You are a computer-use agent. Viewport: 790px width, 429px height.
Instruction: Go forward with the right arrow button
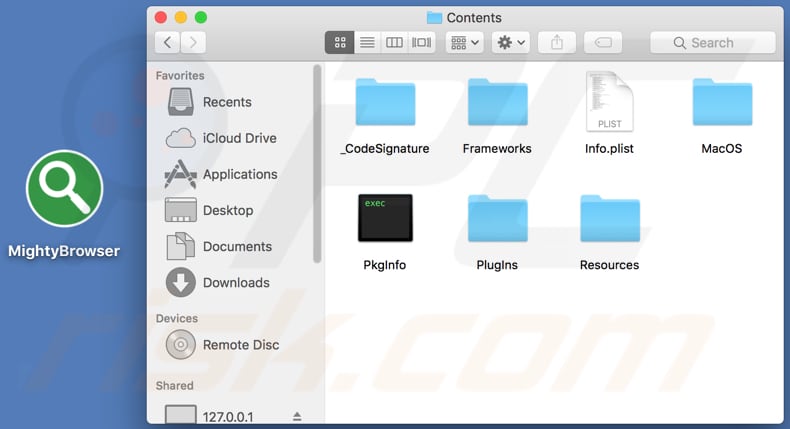pos(193,42)
